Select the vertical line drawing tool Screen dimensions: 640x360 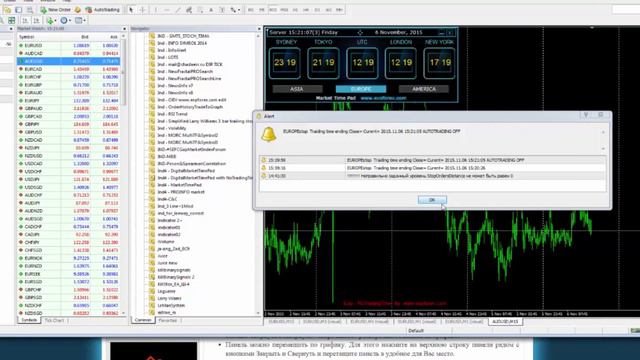point(156,10)
